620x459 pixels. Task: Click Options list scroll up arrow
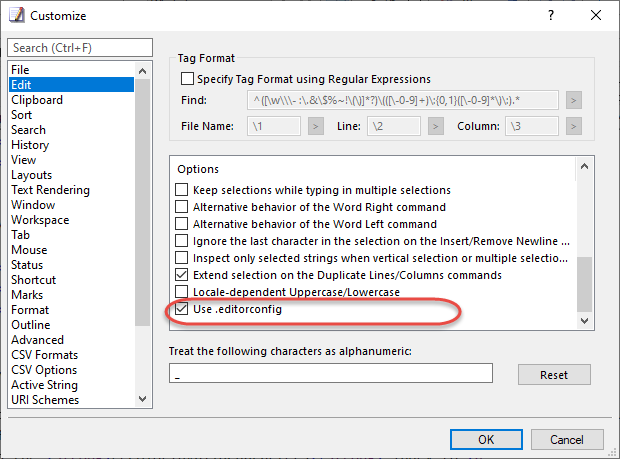584,166
